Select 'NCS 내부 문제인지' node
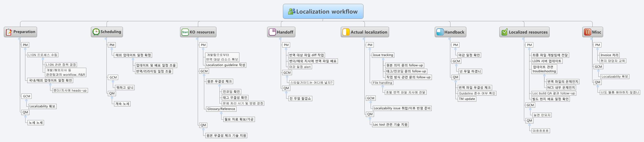Screen dimensions: 644x142 [x=561, y=87]
